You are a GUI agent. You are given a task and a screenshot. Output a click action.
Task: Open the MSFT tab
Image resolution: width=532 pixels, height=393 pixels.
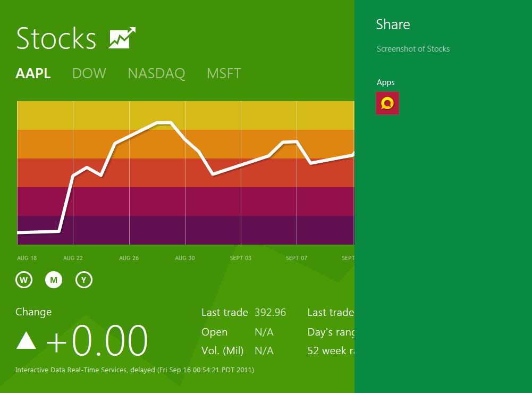pos(224,73)
